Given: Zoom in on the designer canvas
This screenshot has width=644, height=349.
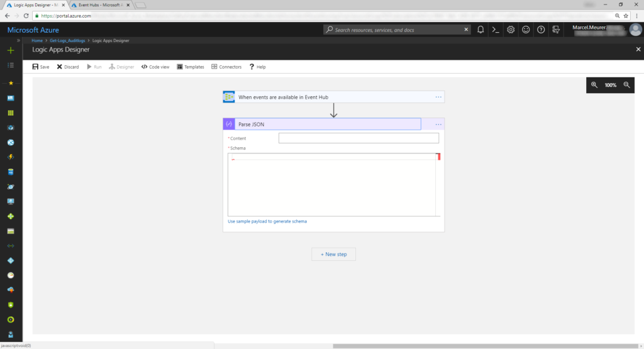Looking at the screenshot, I should [x=594, y=85].
